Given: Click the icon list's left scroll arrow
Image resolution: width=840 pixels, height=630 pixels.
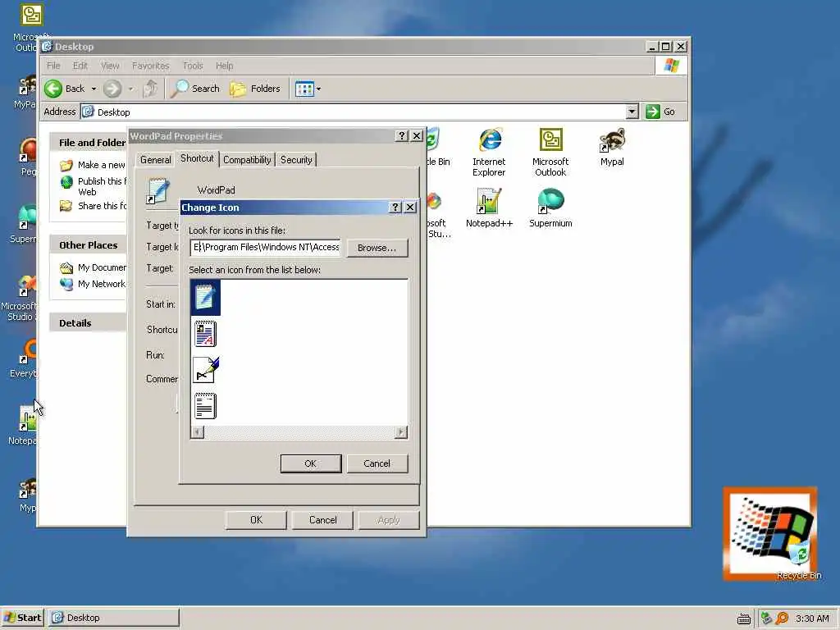Looking at the screenshot, I should point(198,431).
